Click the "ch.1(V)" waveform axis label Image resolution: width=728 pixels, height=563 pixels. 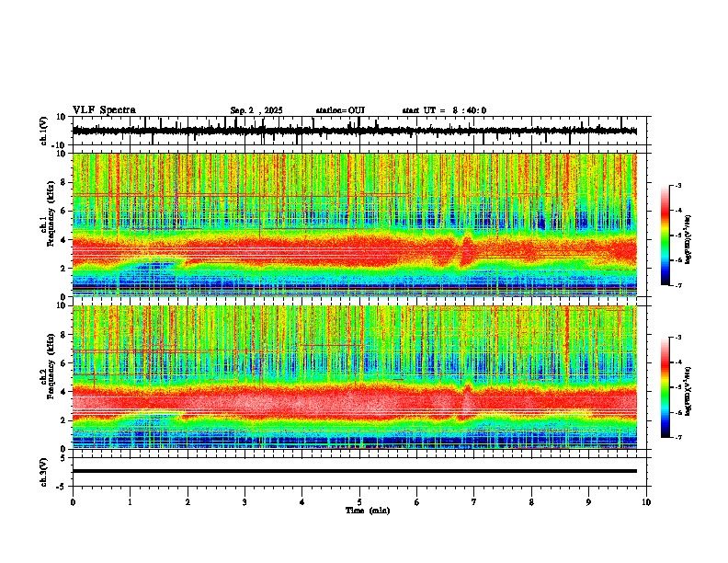[x=44, y=131]
